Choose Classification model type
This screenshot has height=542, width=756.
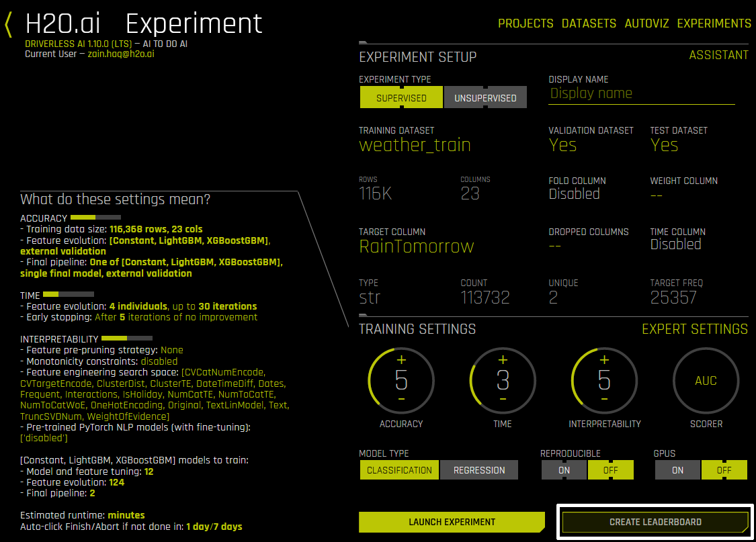coord(399,470)
